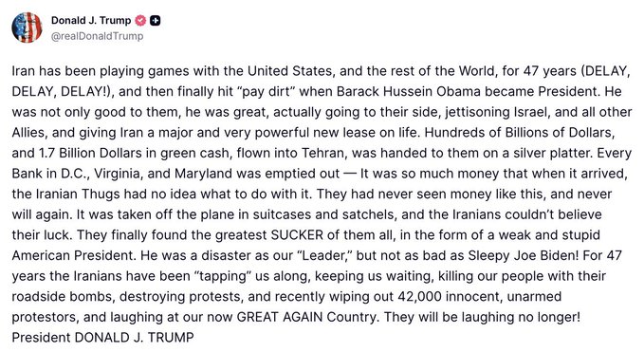Click the phrase "DELAY, DELAY!)" in post
Image resolution: width=644 pixels, height=352 pixels.
tap(62, 91)
